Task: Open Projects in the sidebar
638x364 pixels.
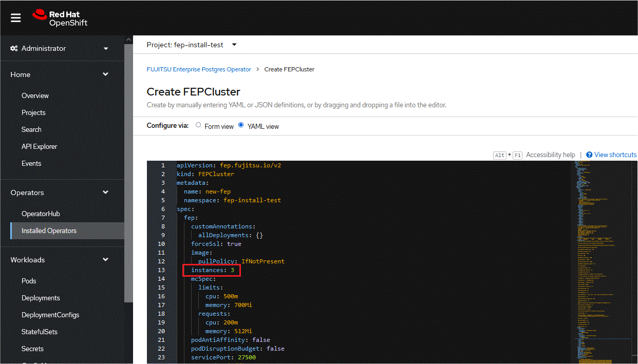Action: (33, 112)
